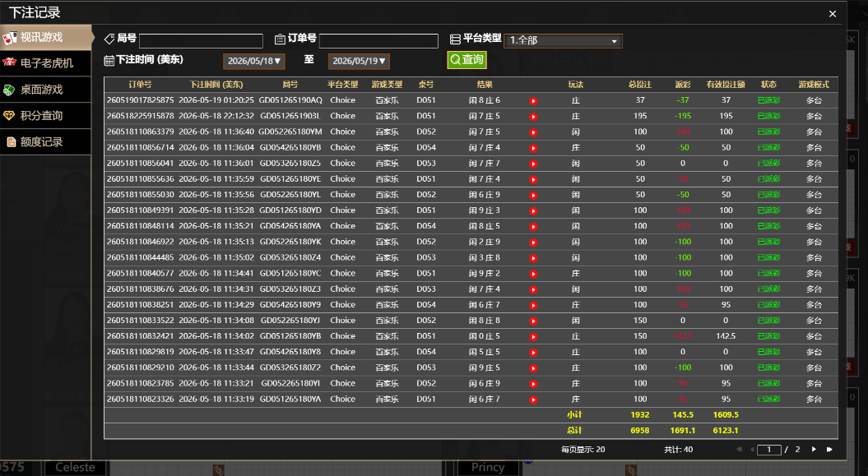Click the 派彩 column header

coord(683,85)
